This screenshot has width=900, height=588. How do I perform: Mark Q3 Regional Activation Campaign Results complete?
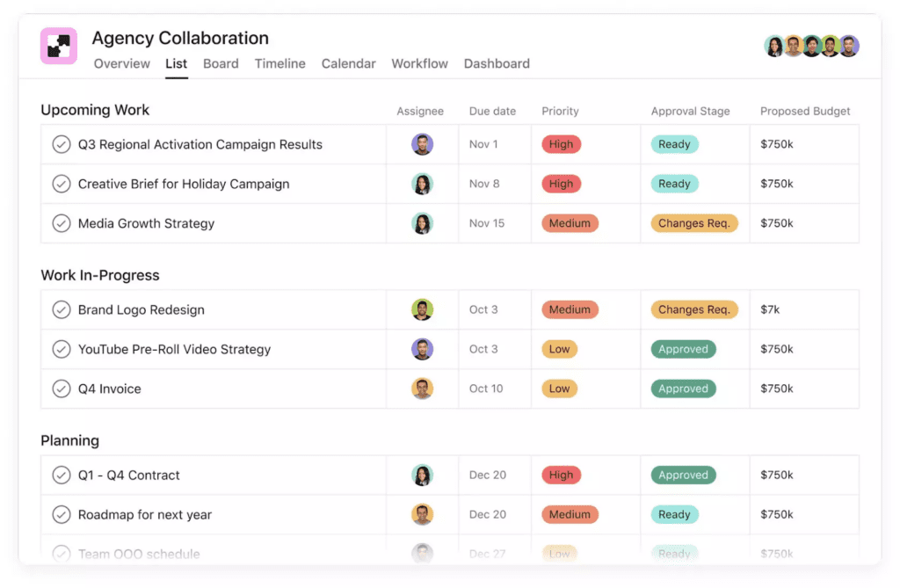62,144
